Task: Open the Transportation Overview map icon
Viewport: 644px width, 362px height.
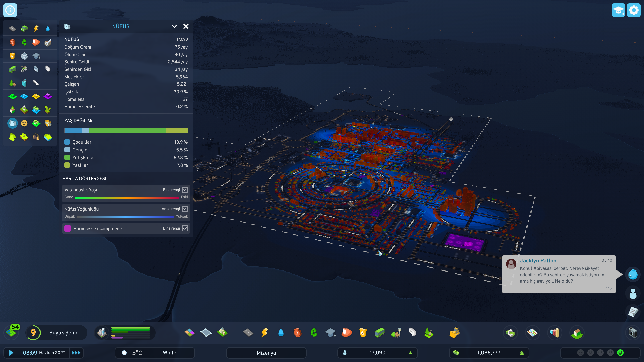Action: point(533,333)
